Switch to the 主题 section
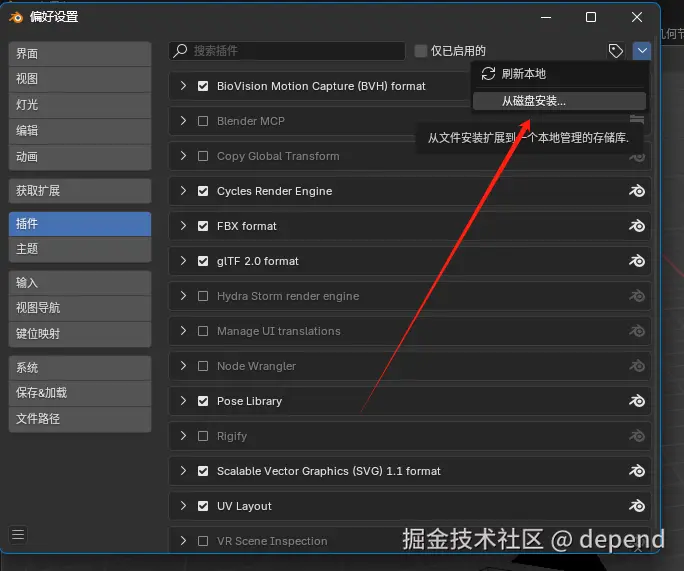 [x=80, y=249]
